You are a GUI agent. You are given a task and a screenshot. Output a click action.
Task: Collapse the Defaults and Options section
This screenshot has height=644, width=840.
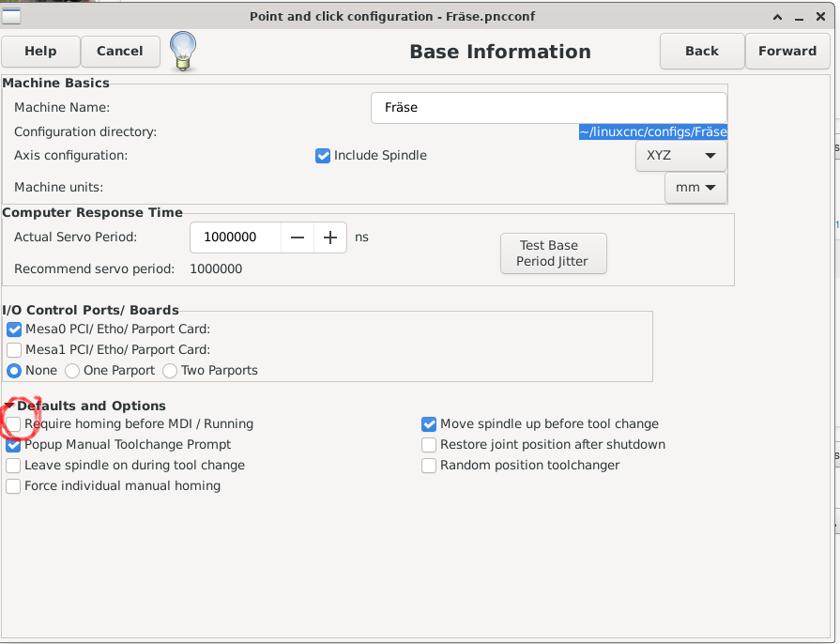[8, 406]
